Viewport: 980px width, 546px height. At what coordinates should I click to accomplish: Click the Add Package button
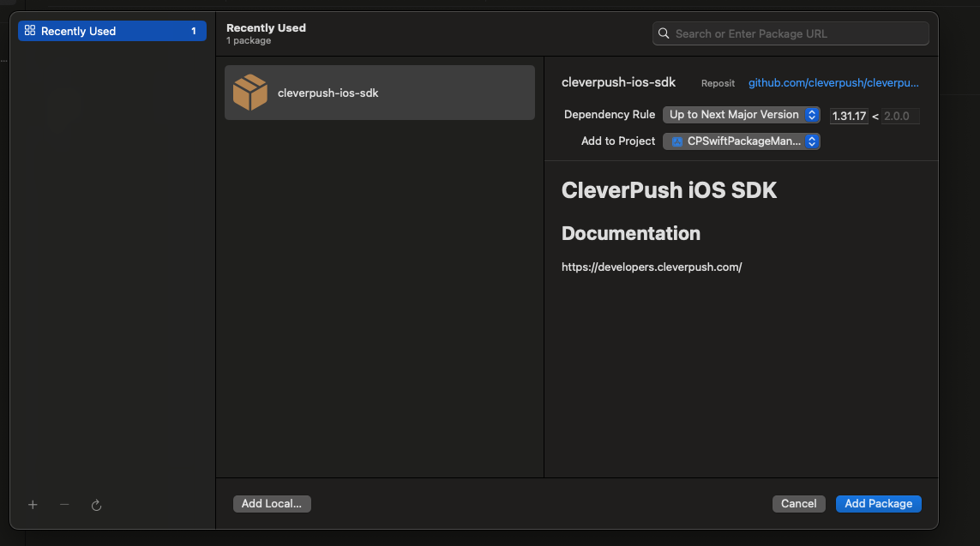tap(878, 503)
